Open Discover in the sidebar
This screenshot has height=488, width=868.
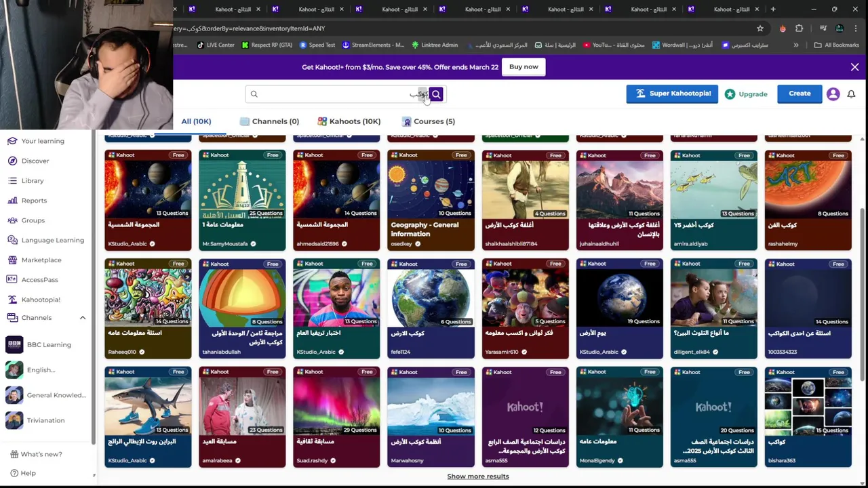point(28,161)
